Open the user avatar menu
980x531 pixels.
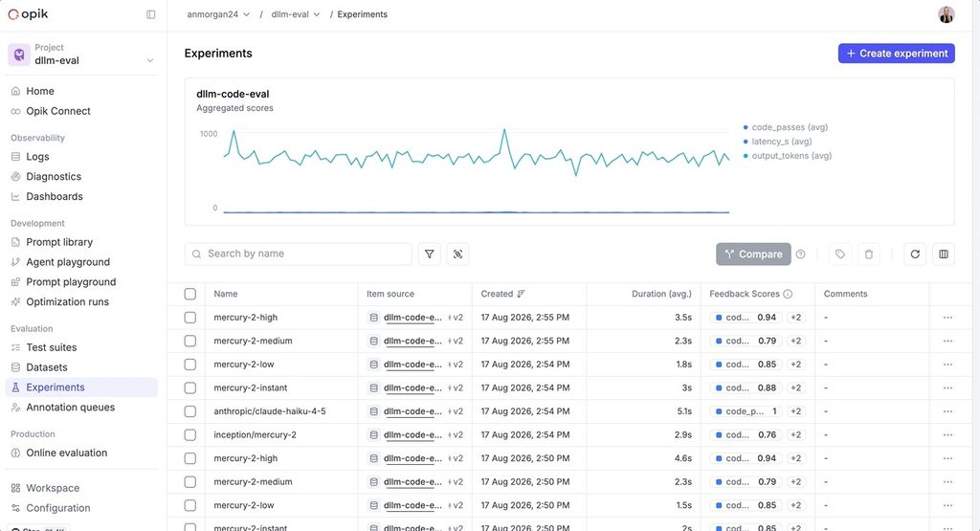pyautogui.click(x=947, y=14)
